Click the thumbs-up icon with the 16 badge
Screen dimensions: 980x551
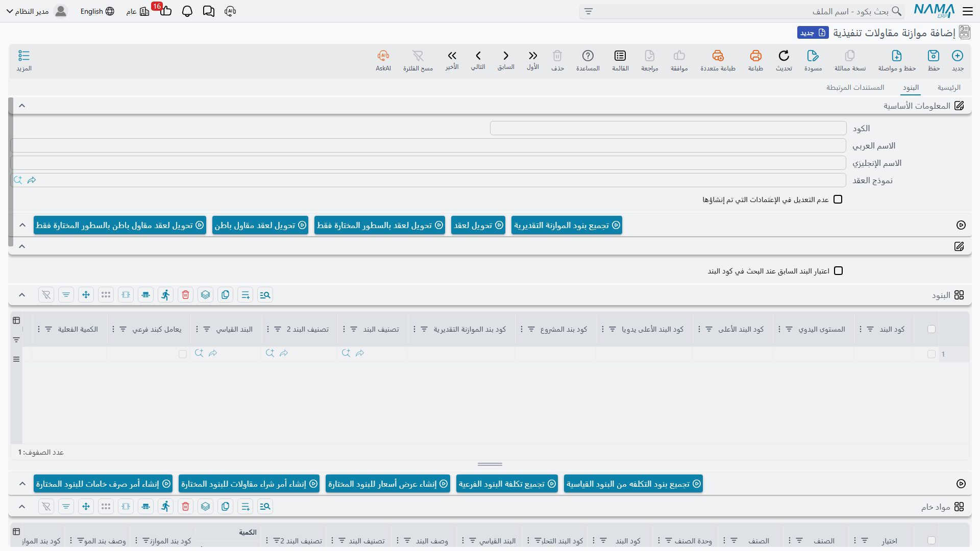coord(165,11)
